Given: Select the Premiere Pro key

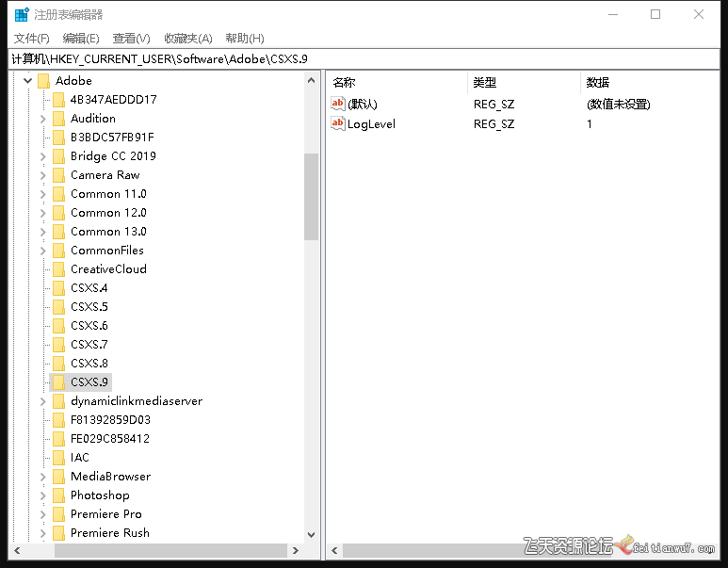Looking at the screenshot, I should point(106,514).
